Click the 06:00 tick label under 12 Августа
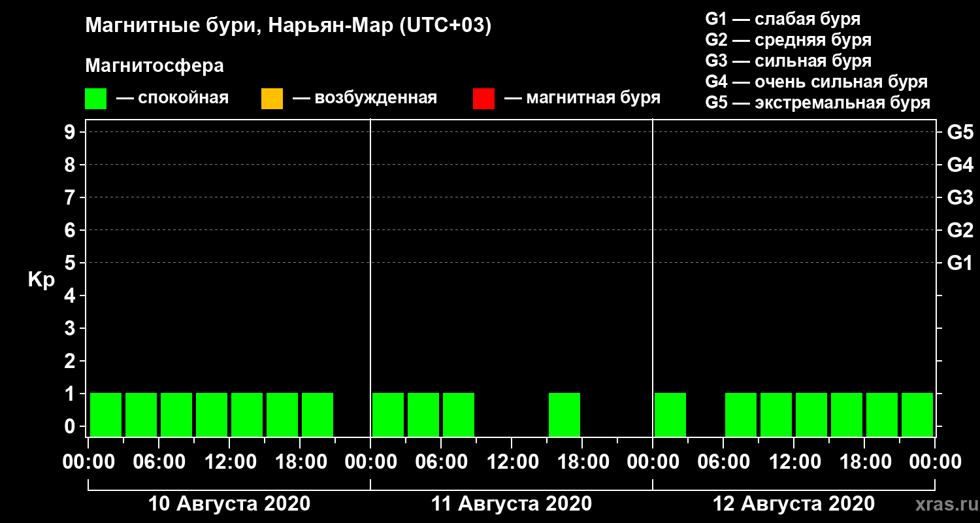Viewport: 980px width, 523px height. (723, 462)
